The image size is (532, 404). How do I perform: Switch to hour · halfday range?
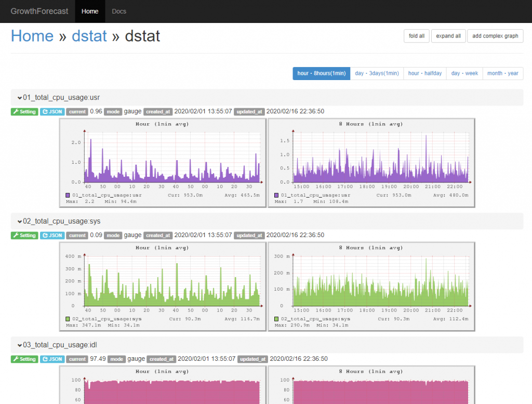click(424, 73)
